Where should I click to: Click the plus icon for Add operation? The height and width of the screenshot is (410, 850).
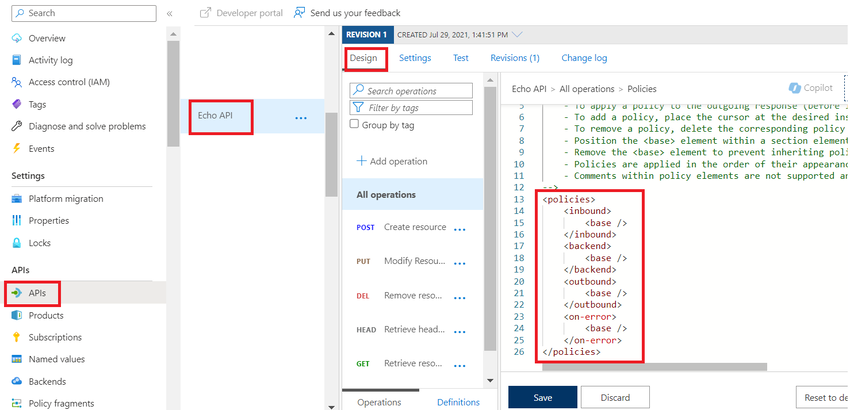click(x=361, y=161)
